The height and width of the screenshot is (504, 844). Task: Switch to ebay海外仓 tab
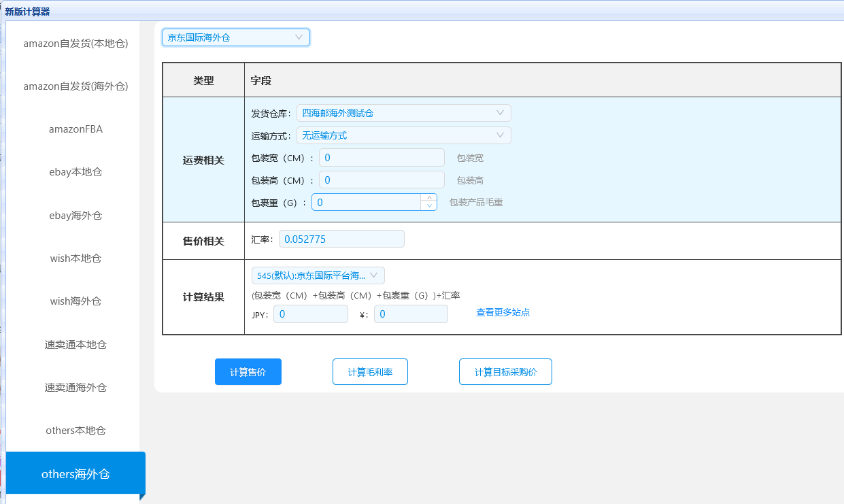click(x=75, y=216)
